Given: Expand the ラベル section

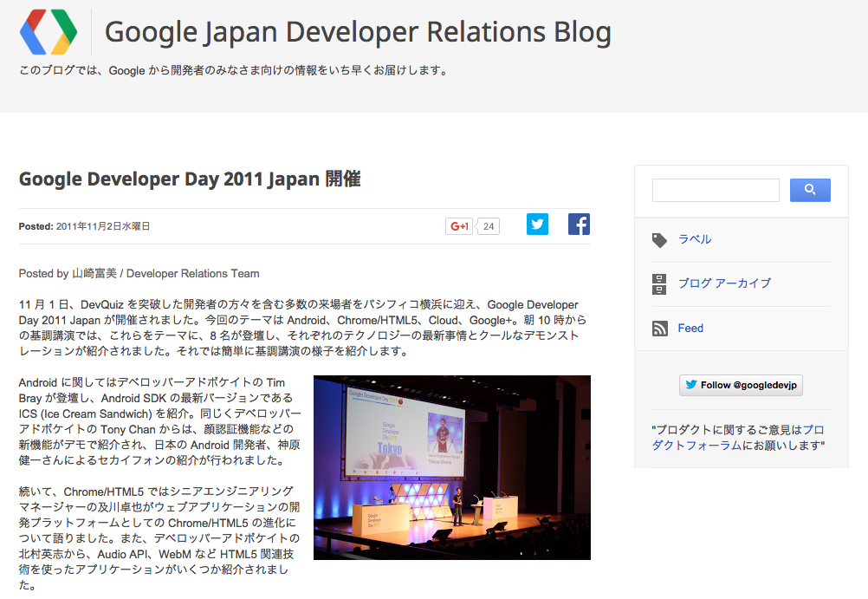Looking at the screenshot, I should coord(695,239).
